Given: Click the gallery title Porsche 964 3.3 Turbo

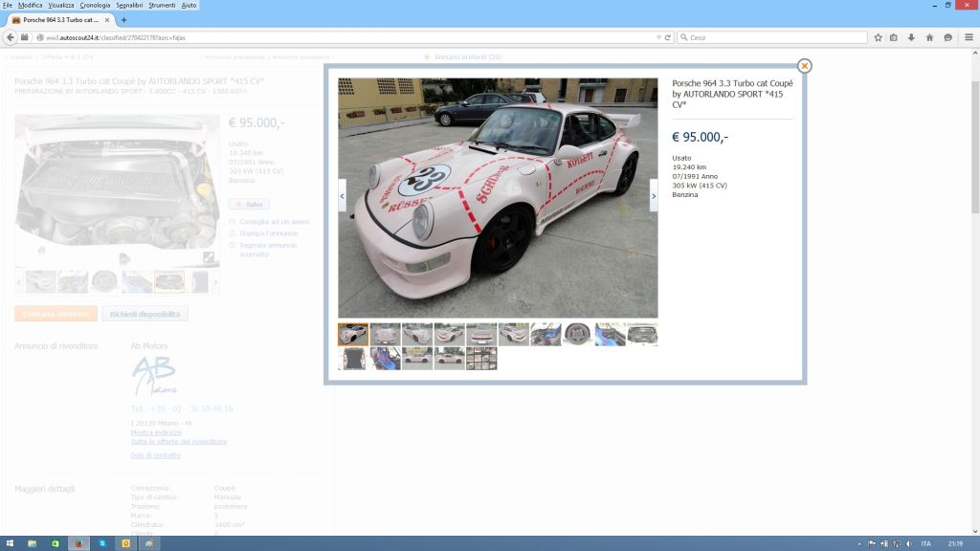Looking at the screenshot, I should pos(732,94).
